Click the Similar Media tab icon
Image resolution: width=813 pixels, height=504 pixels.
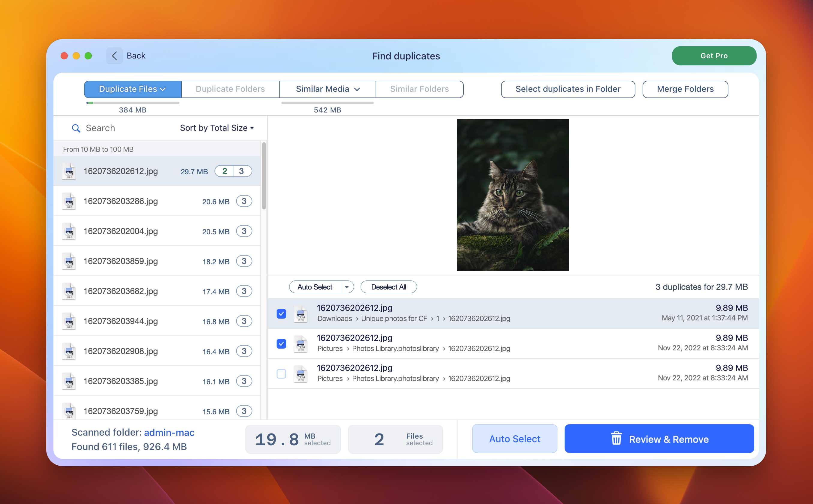pyautogui.click(x=327, y=89)
